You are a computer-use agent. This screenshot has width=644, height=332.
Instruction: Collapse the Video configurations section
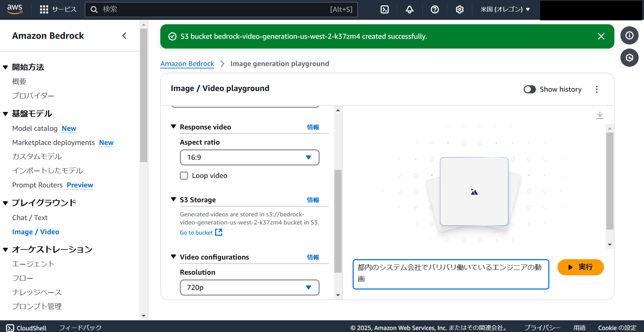tap(173, 257)
